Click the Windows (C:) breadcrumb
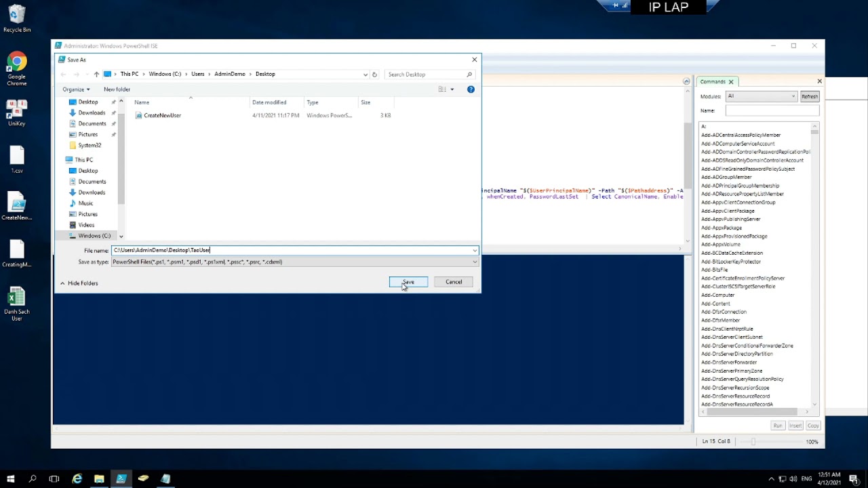This screenshot has width=868, height=488. coord(165,74)
